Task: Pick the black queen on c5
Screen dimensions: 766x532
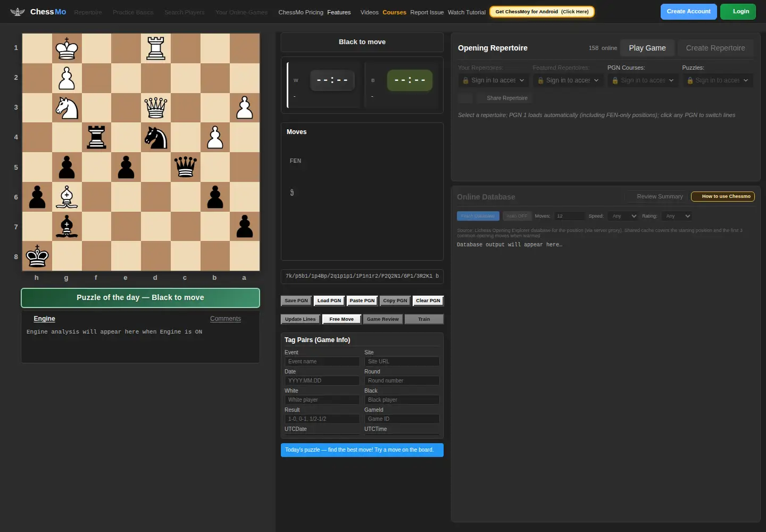Action: pos(186,167)
